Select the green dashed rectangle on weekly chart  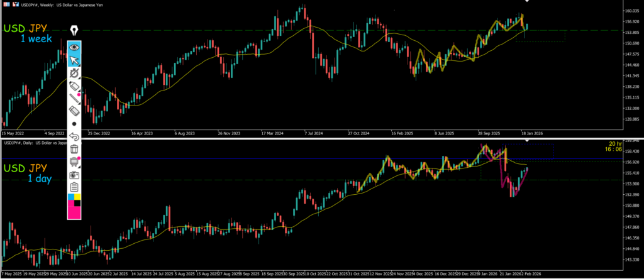click(540, 36)
